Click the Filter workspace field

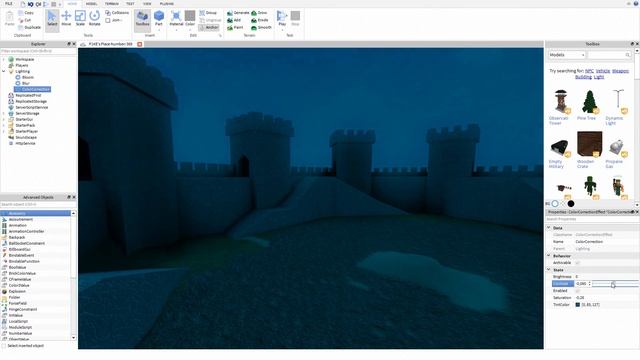tap(38, 51)
